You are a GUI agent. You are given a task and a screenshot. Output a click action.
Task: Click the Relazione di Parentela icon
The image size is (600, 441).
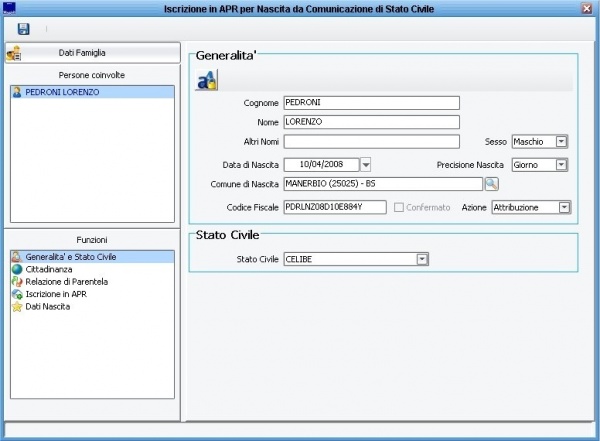(x=17, y=282)
